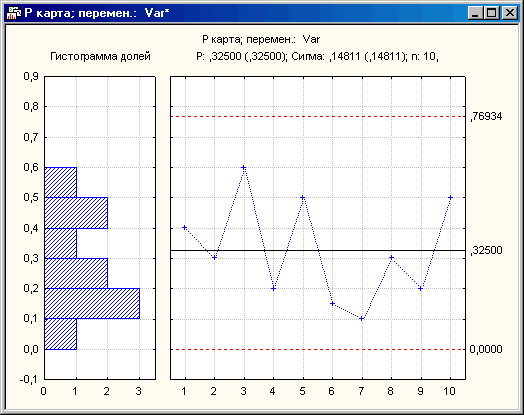Select the data point for sample 6
Screen dimensions: 524x415
332,303
